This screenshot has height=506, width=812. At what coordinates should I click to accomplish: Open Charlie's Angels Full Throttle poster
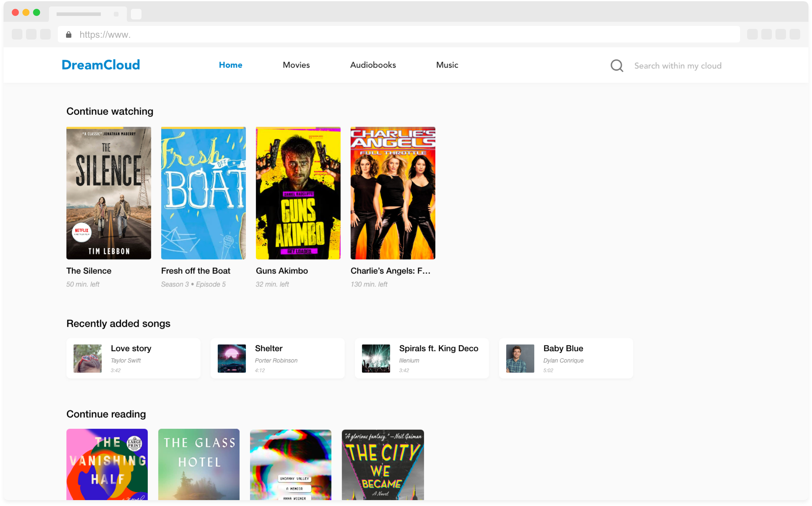(393, 193)
